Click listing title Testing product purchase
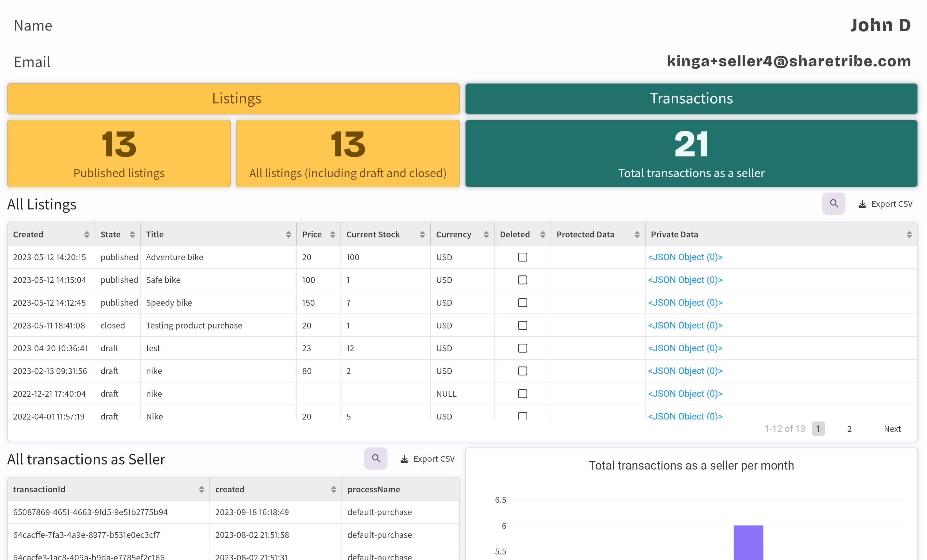 [x=194, y=325]
